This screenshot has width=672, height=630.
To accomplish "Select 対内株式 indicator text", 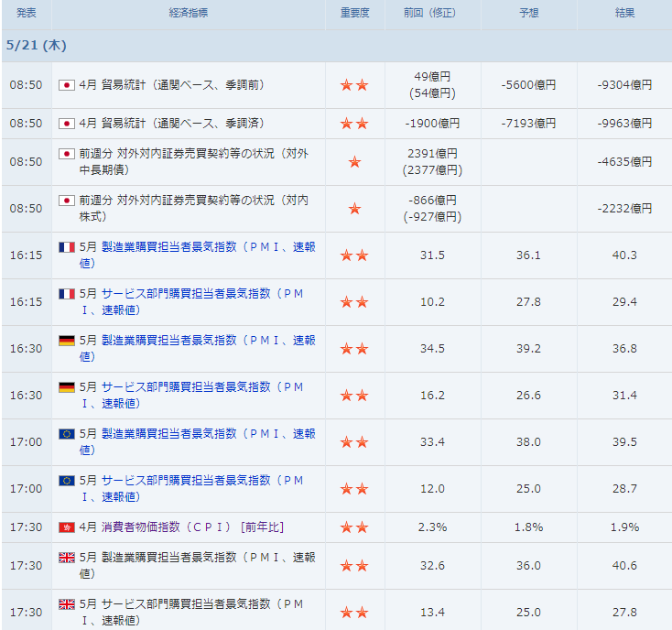I will [194, 208].
